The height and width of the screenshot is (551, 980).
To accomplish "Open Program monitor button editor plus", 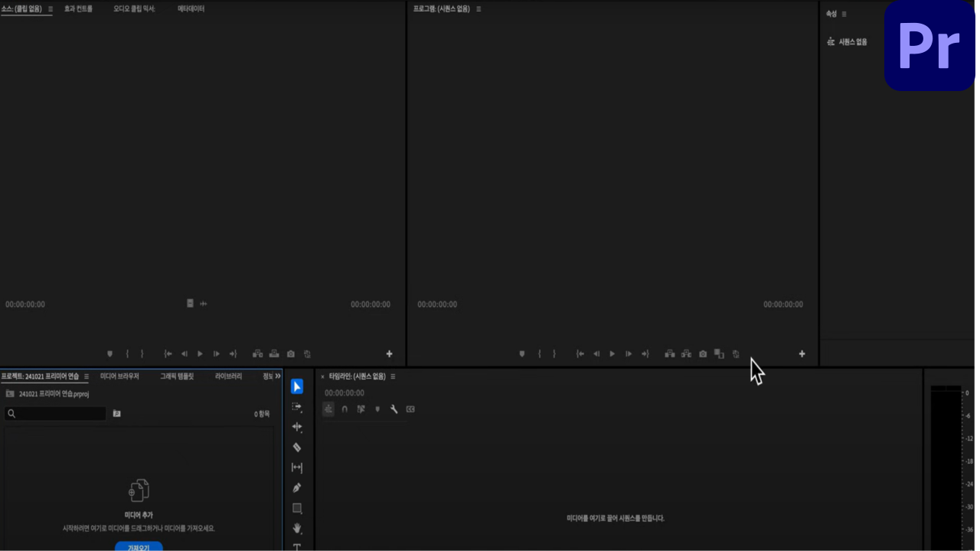I will [x=802, y=354].
